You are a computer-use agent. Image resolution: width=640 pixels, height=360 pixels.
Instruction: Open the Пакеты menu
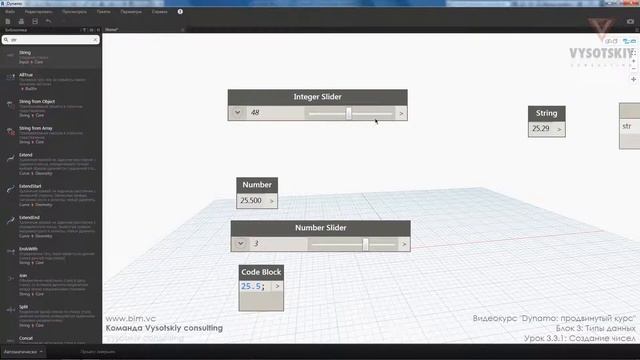104,12
